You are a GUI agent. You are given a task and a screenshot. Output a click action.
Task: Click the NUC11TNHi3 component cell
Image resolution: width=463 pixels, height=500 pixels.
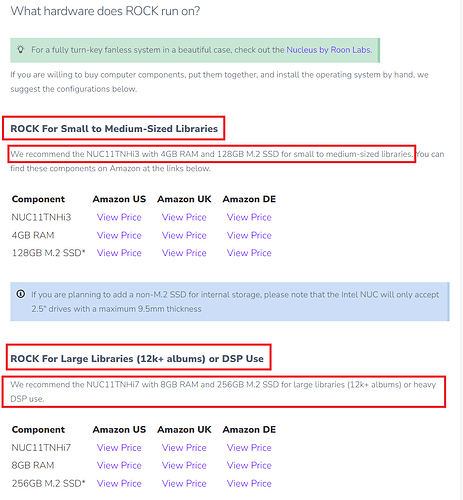coord(41,217)
